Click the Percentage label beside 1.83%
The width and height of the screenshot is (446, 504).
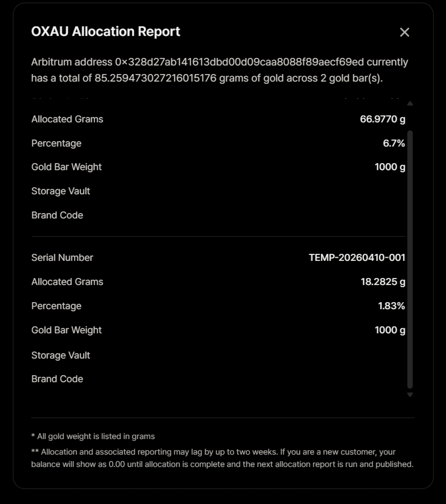[56, 306]
